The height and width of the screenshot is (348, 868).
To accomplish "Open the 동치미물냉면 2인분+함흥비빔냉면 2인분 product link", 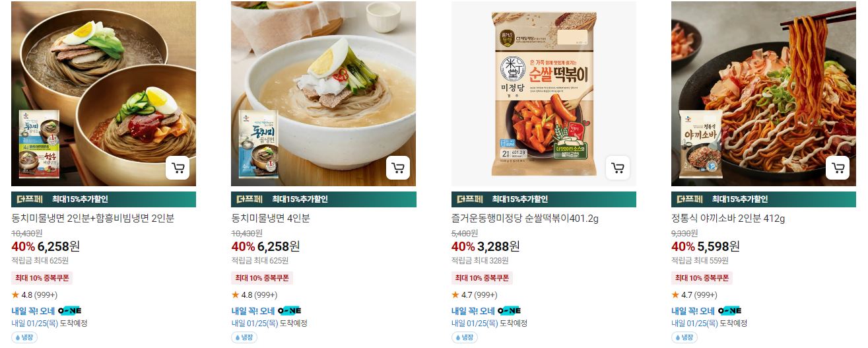I will click(93, 218).
